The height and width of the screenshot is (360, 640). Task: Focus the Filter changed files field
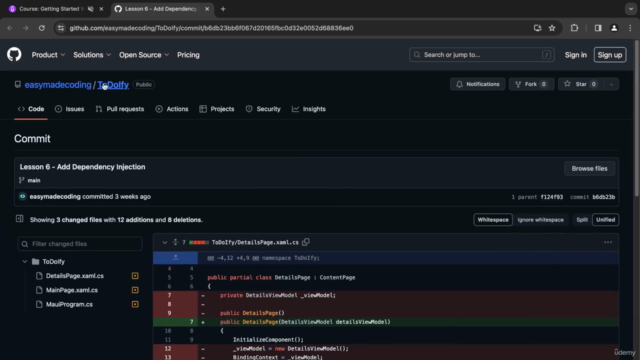tap(80, 244)
